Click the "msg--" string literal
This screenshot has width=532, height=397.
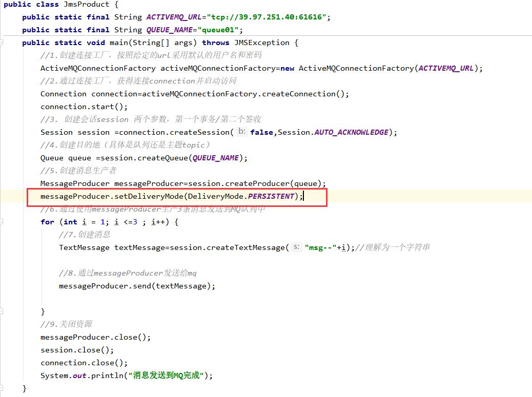coord(320,247)
